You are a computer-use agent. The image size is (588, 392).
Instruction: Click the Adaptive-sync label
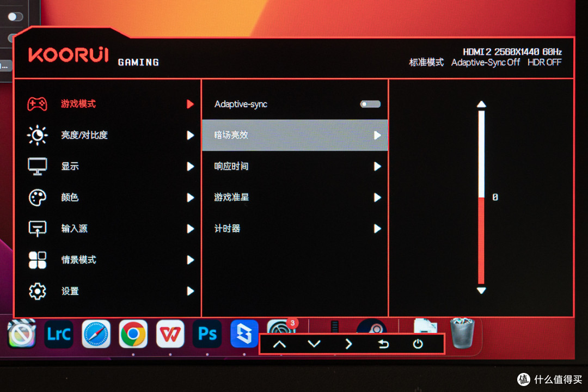[x=241, y=104]
